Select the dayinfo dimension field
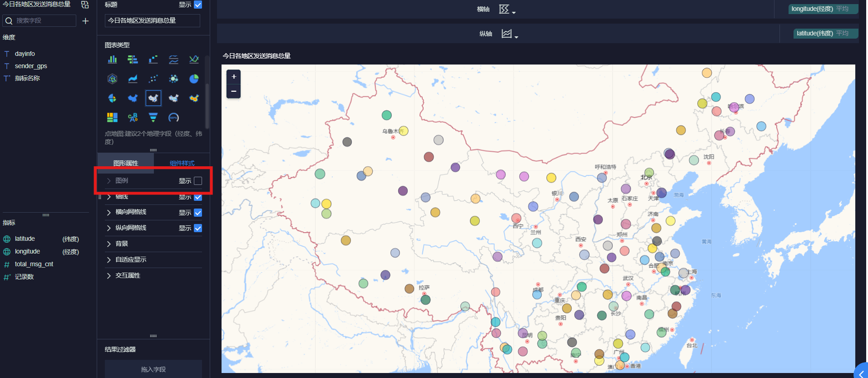 tap(25, 54)
